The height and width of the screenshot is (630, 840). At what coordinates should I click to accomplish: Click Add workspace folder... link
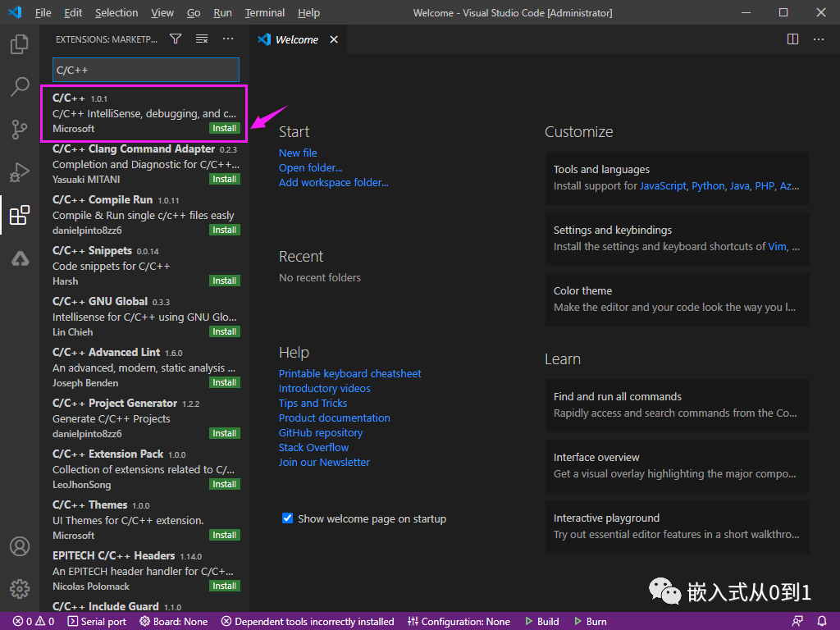coord(333,182)
